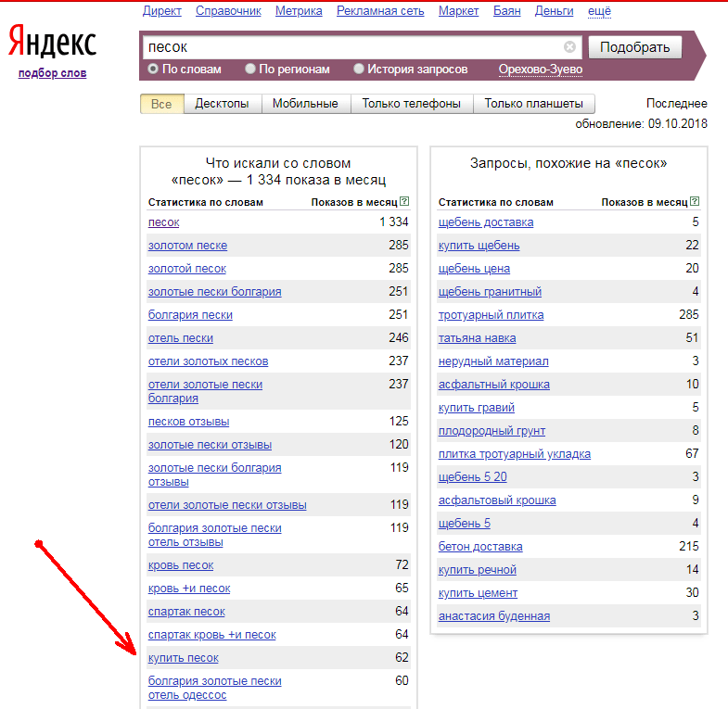Select the 'История запросов' radio button
Image resolution: width=728 pixels, height=709 pixels.
pyautogui.click(x=358, y=69)
